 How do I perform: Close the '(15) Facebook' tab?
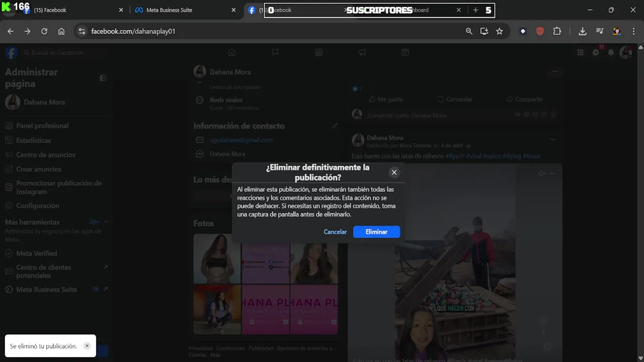click(121, 10)
